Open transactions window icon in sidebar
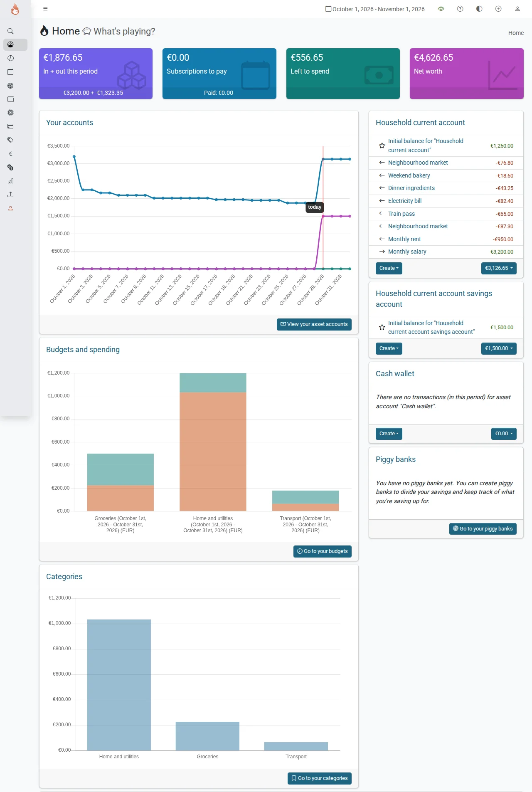Viewport: 532px width, 792px height. 10,99
